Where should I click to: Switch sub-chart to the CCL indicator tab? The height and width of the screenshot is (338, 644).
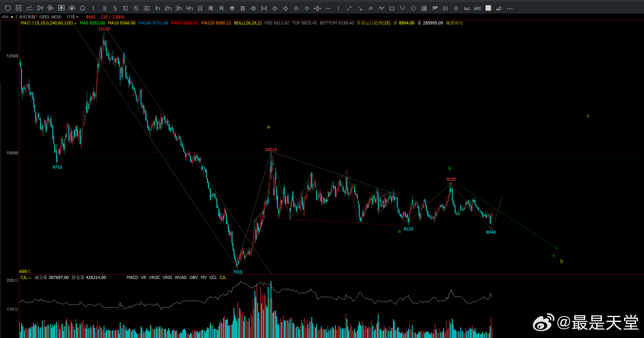tap(213, 278)
